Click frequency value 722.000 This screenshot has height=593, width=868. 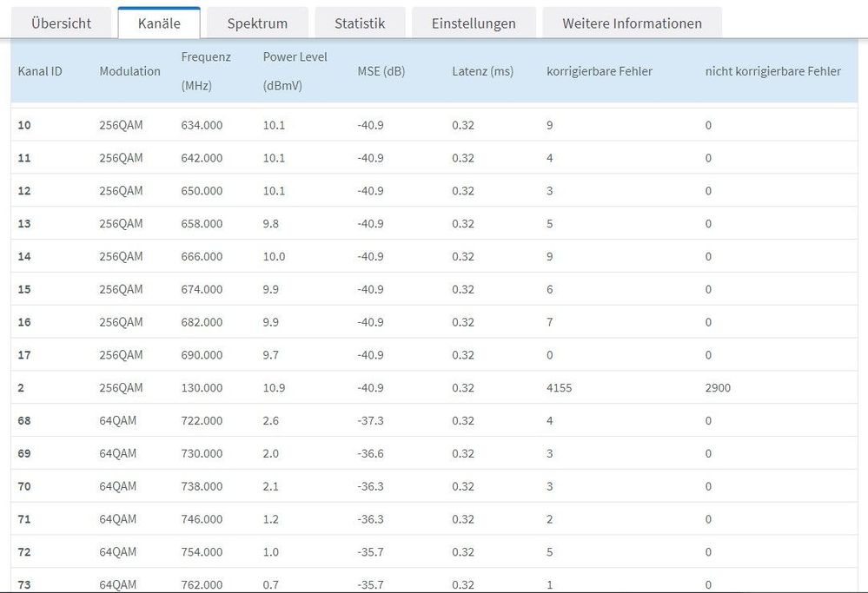pyautogui.click(x=202, y=420)
